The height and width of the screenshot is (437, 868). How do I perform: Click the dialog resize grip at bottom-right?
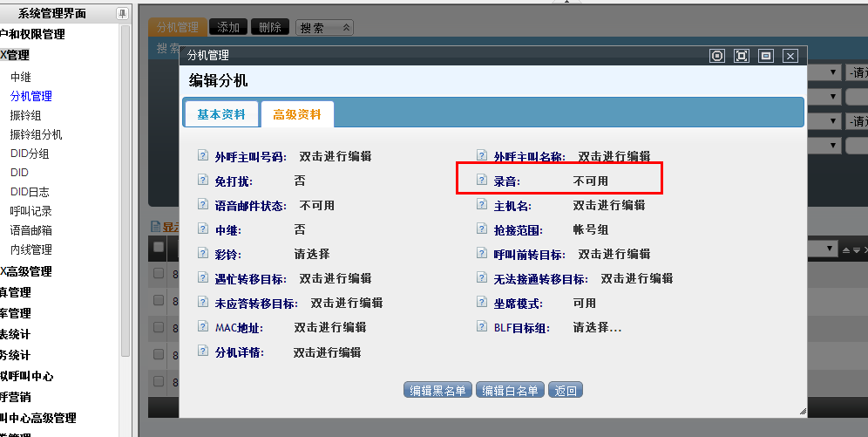(x=801, y=410)
